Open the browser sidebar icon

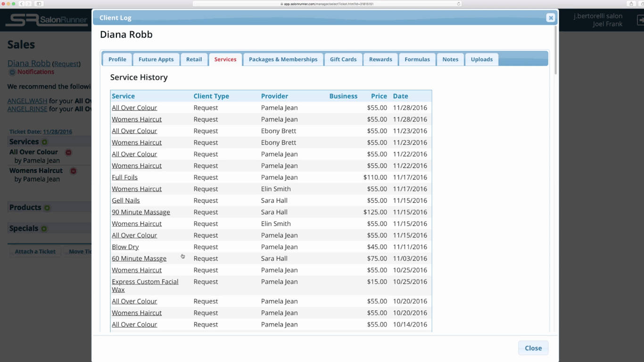tap(38, 3)
